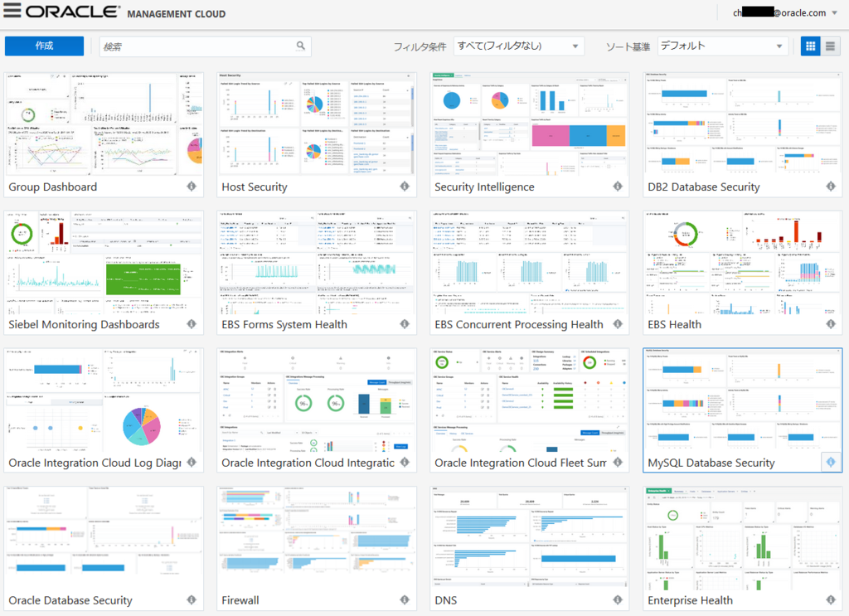Open the filter condition dropdown
The width and height of the screenshot is (849, 616).
(519, 46)
